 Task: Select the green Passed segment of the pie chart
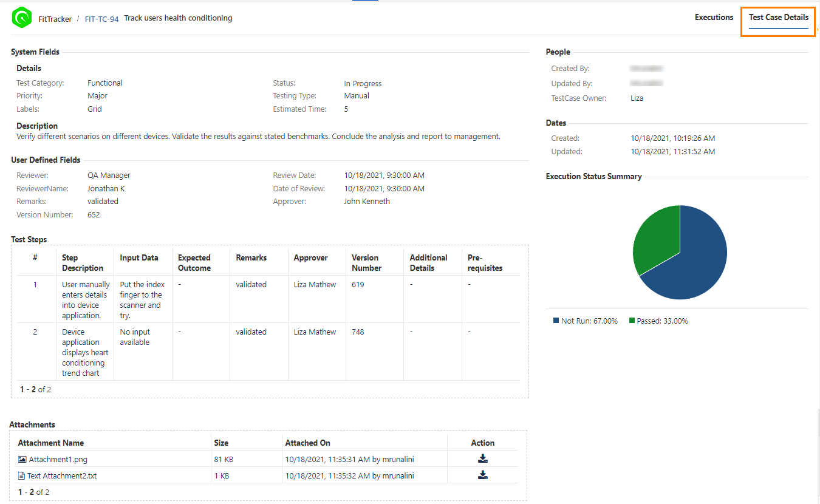[x=653, y=237]
